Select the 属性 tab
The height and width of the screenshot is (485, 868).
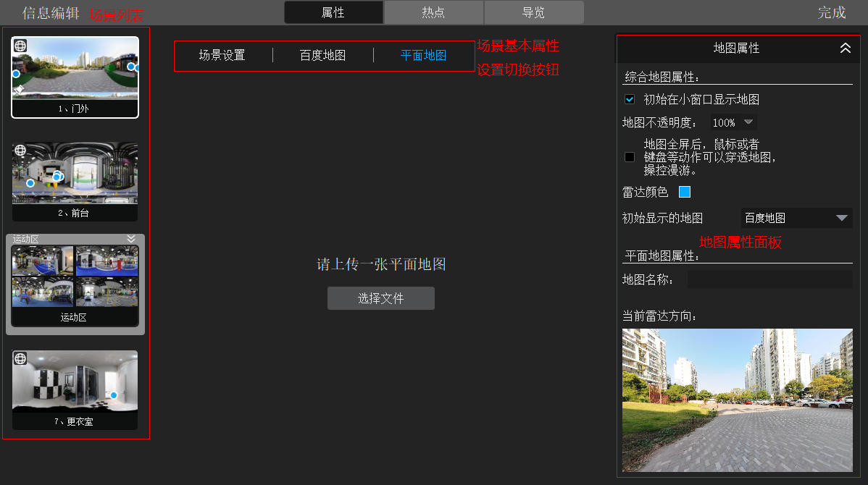(x=333, y=12)
